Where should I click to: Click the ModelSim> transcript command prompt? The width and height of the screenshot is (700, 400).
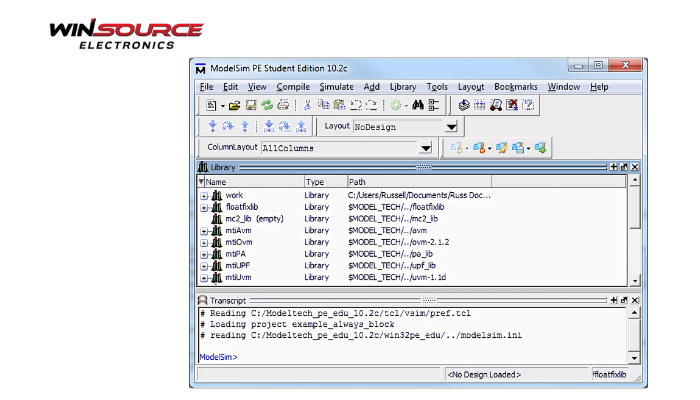click(219, 356)
